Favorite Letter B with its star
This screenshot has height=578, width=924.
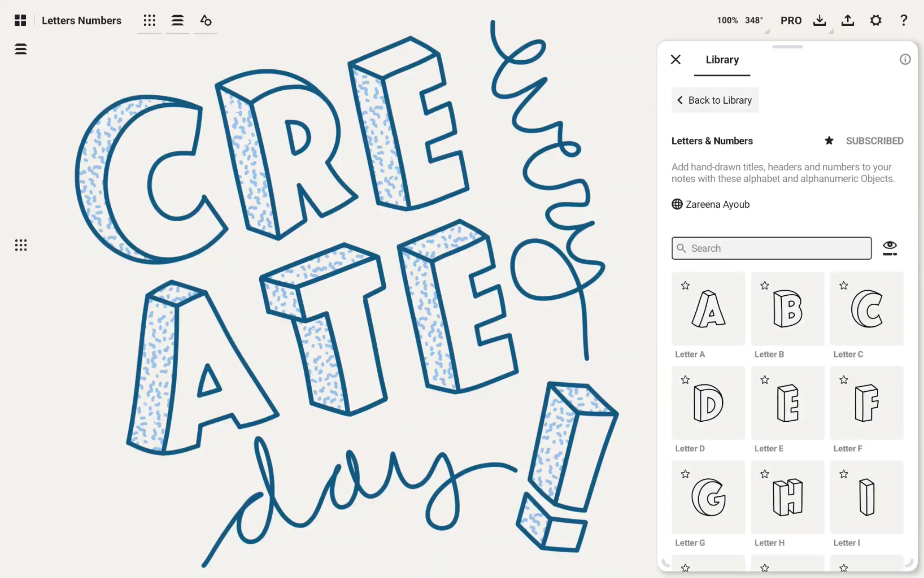pos(765,286)
